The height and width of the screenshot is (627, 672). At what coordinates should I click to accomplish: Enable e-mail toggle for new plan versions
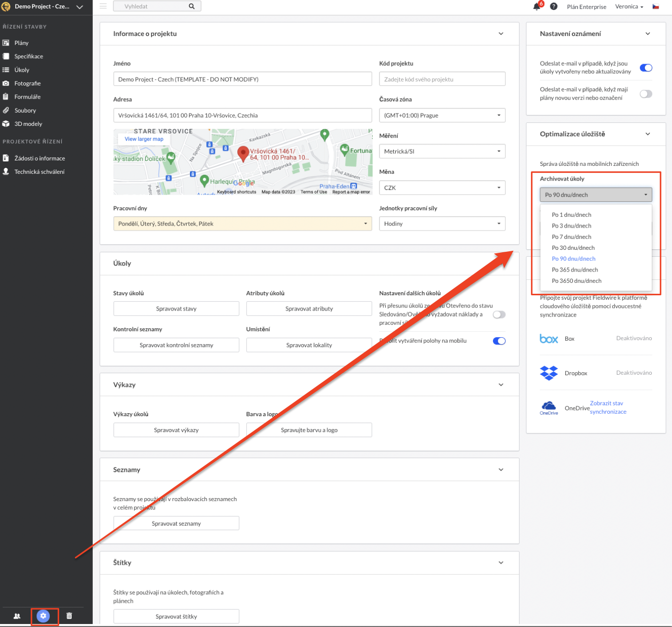tap(645, 94)
